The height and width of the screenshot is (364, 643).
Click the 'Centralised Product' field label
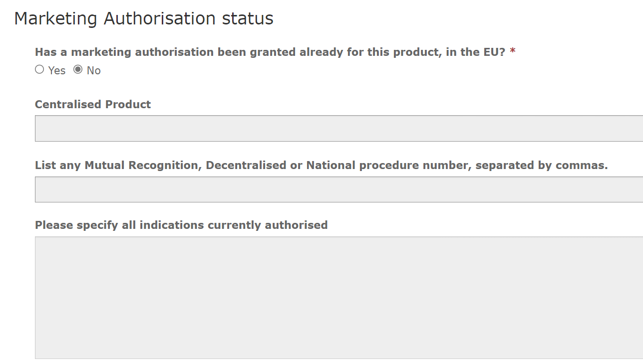(93, 104)
